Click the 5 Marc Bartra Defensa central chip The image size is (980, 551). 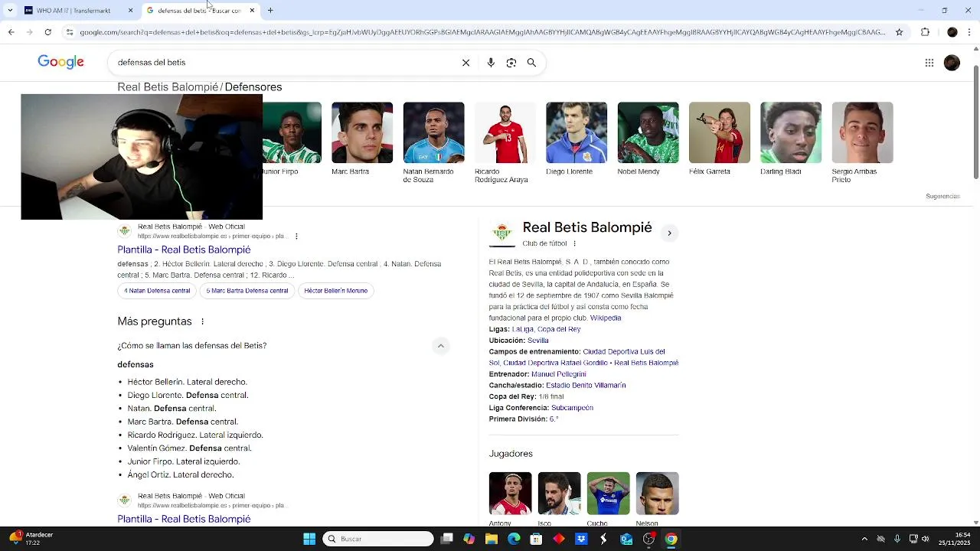tap(247, 291)
